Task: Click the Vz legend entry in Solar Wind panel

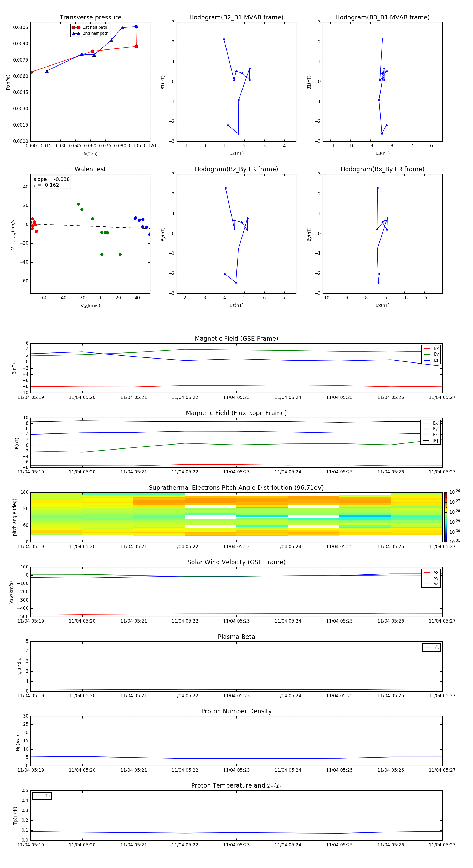Action: [431, 584]
